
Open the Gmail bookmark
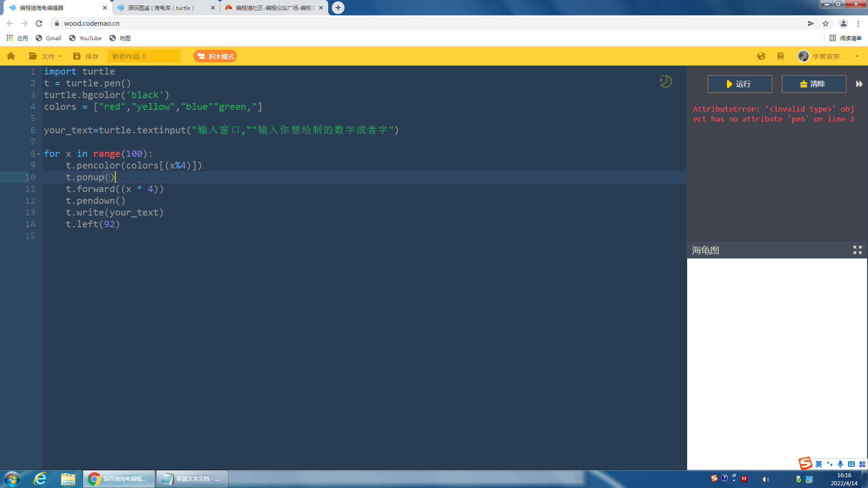click(x=48, y=38)
